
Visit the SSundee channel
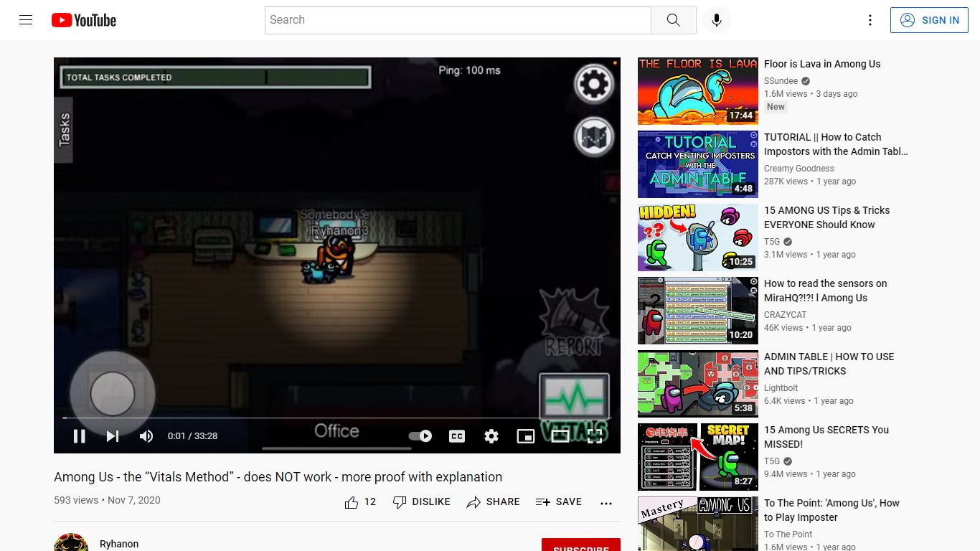tap(781, 81)
